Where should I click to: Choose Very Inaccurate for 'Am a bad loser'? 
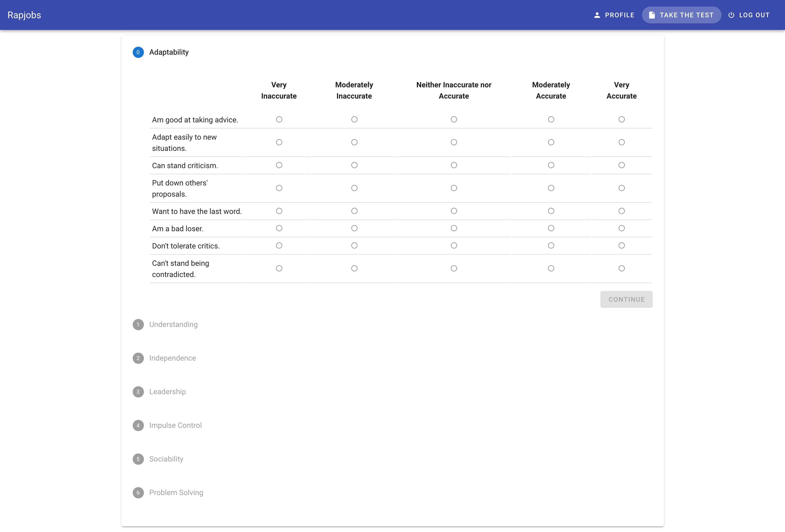tap(279, 228)
